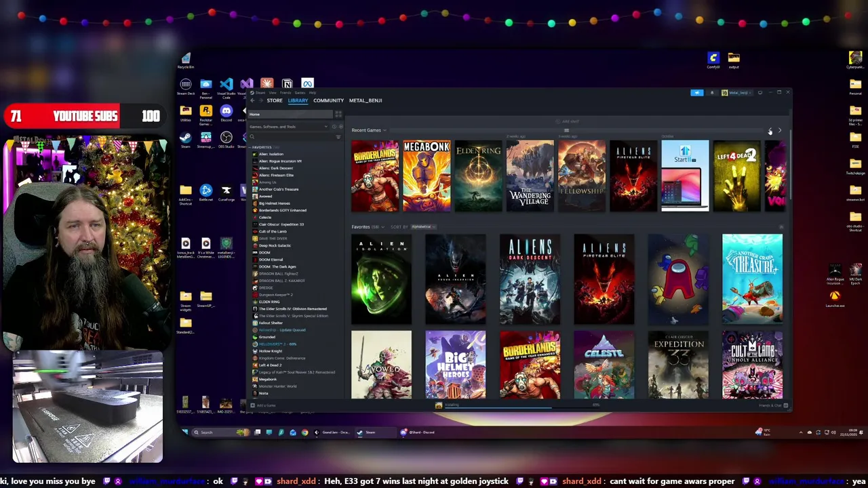Select Deep Rock Galactic in sidebar

275,245
